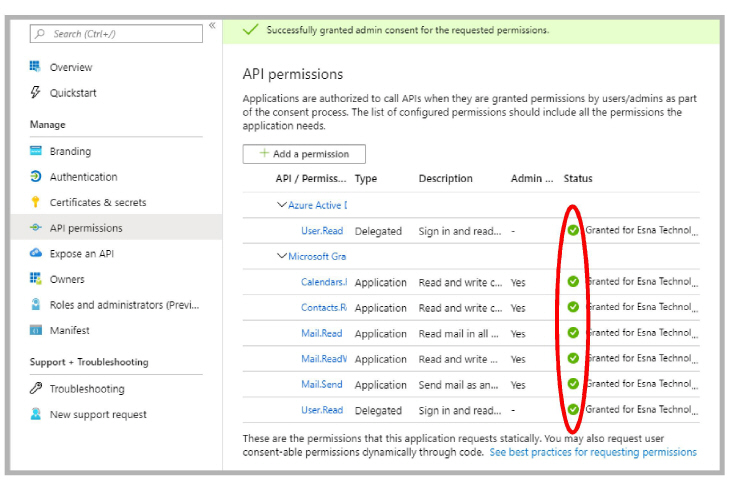Open the Quickstart menu item
This screenshot has height=491, width=729.
(73, 93)
